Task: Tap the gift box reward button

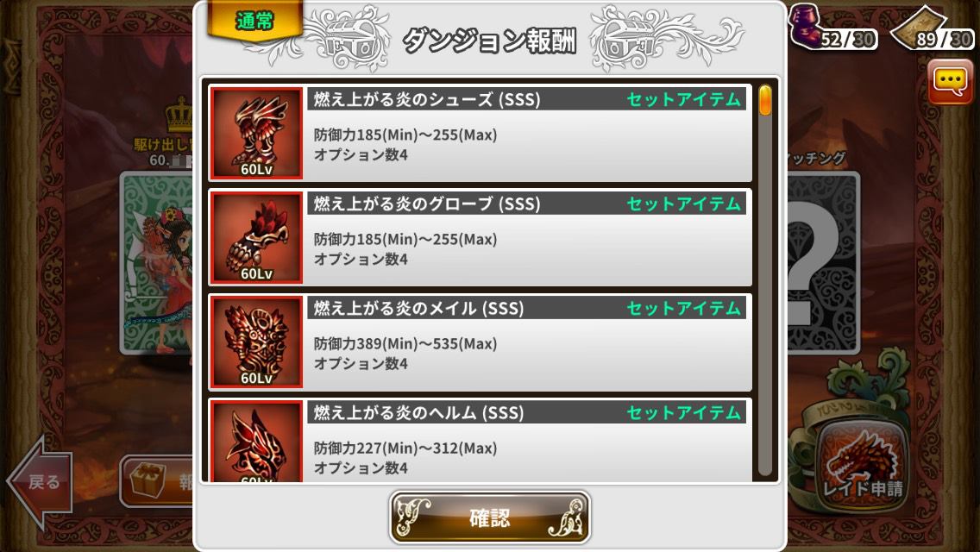Action: (x=156, y=480)
